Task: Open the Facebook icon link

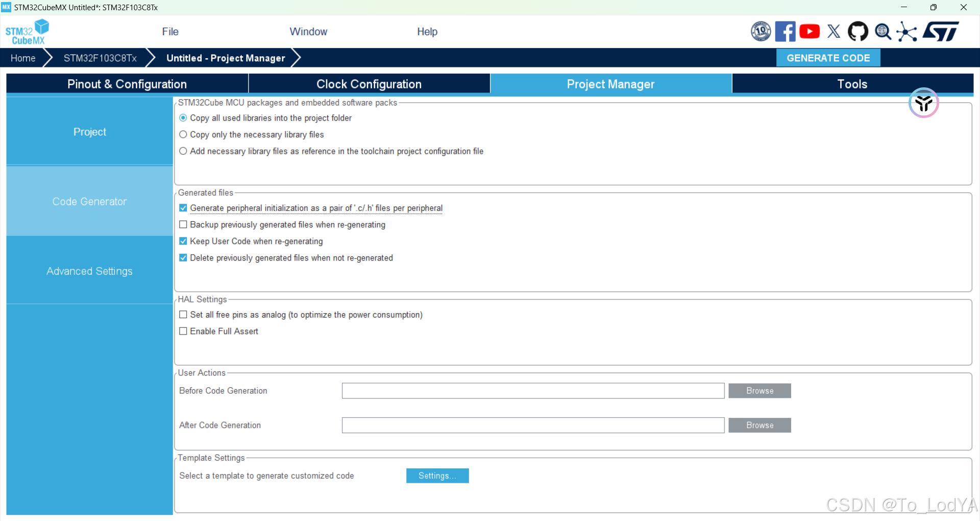Action: (x=785, y=32)
